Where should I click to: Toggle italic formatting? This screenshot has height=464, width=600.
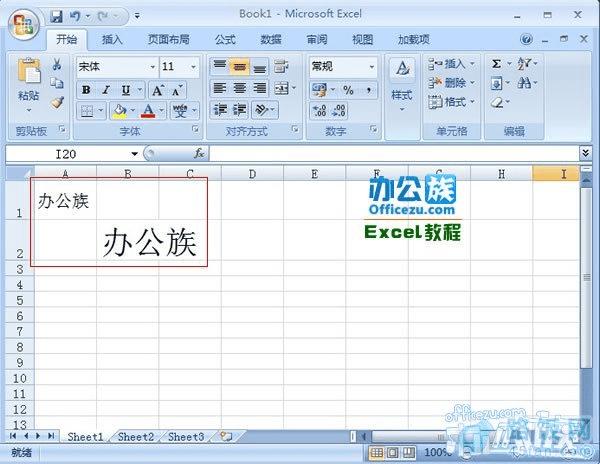click(x=106, y=90)
